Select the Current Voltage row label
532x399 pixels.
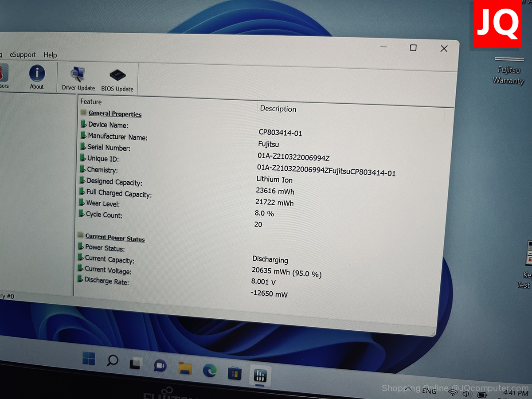[108, 270]
